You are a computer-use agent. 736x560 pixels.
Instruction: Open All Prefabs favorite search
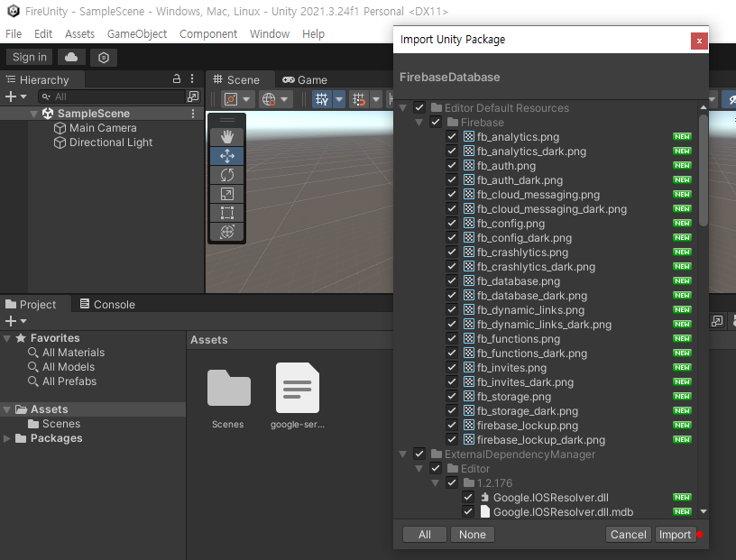pos(69,381)
